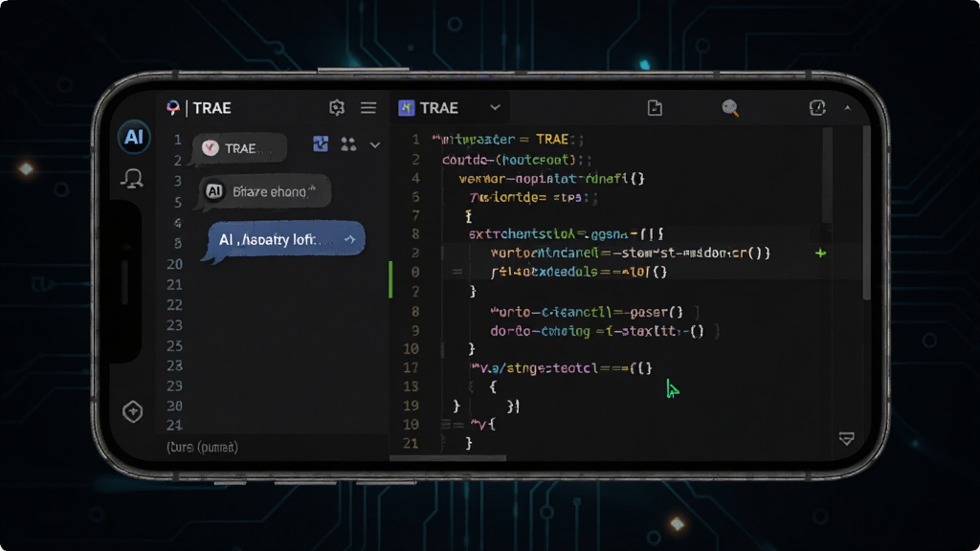
Task: Click the TRAE chat bubble label
Action: click(x=240, y=148)
